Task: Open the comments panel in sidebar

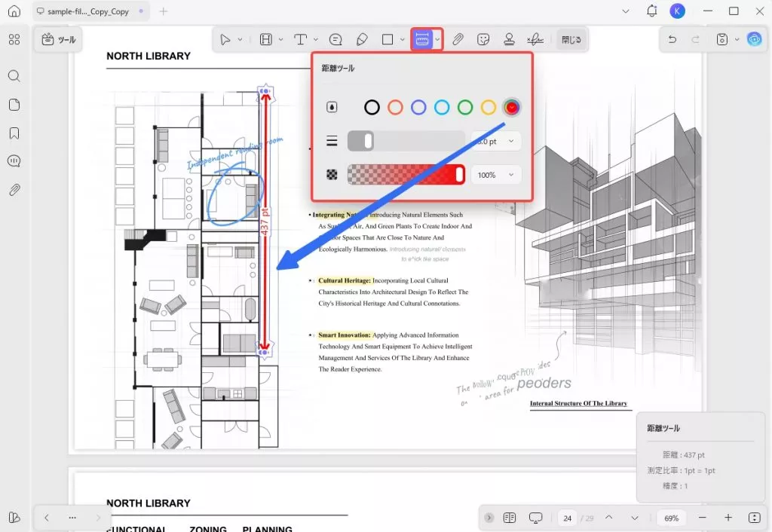Action: click(14, 161)
